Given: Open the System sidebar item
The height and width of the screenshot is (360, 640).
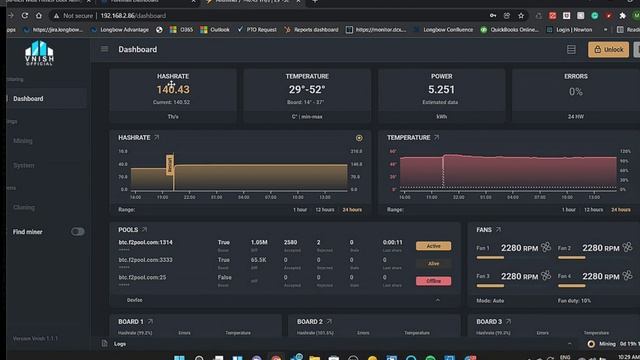Looking at the screenshot, I should click(x=24, y=165).
